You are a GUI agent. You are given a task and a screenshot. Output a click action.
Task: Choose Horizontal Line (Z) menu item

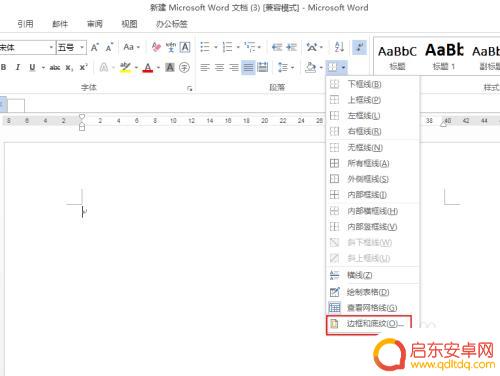tap(372, 275)
